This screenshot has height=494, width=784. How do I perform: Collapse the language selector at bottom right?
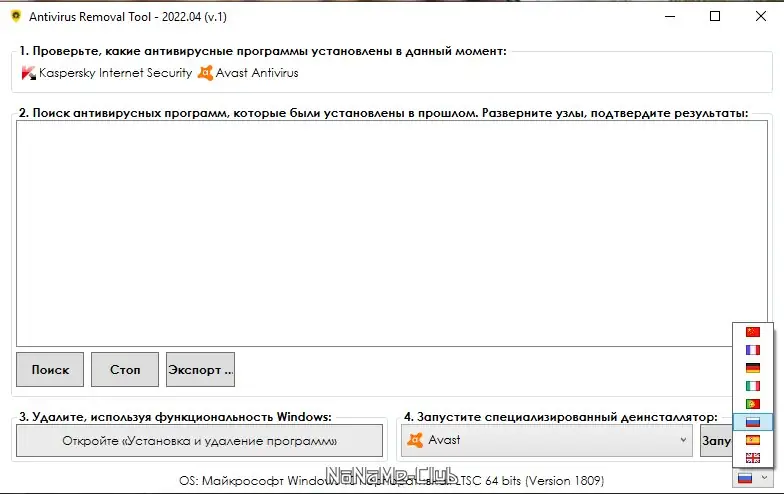tap(752, 479)
